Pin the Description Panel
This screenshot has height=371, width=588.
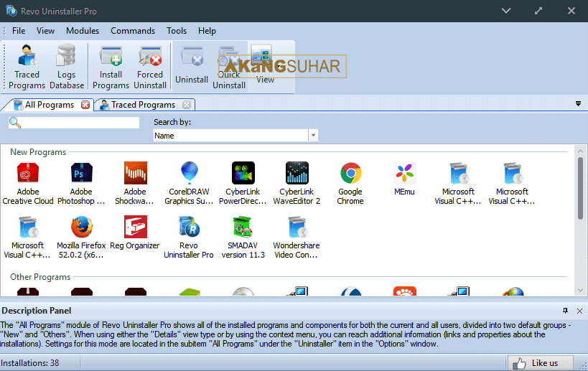pyautogui.click(x=565, y=311)
